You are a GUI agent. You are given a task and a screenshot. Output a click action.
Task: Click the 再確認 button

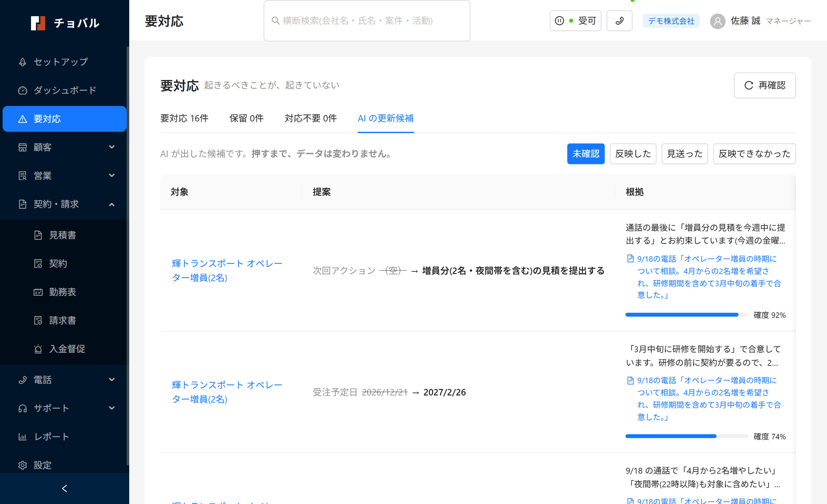tap(765, 86)
